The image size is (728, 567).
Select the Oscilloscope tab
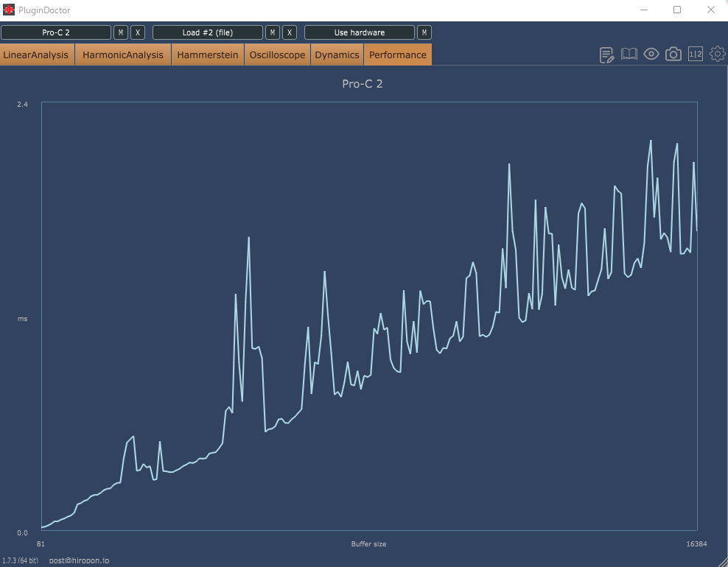277,54
